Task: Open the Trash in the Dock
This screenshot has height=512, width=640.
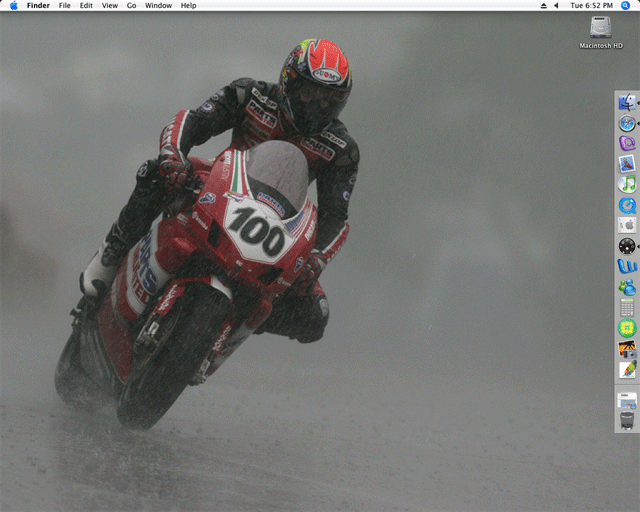Action: click(627, 421)
